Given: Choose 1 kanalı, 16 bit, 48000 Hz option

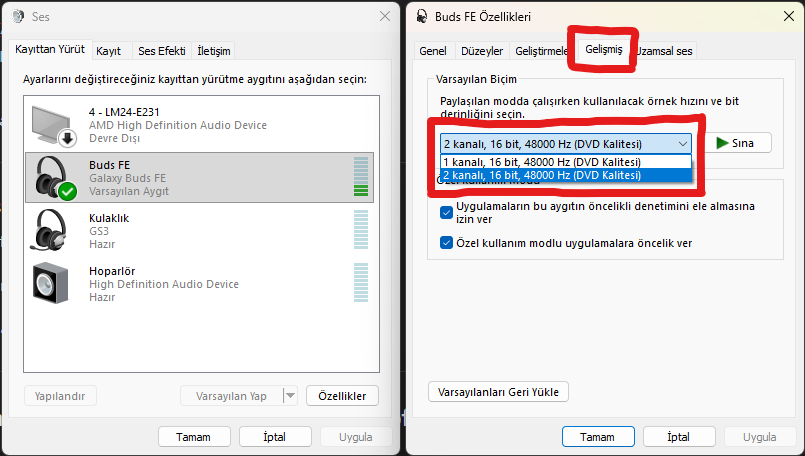Looking at the screenshot, I should (x=566, y=162).
